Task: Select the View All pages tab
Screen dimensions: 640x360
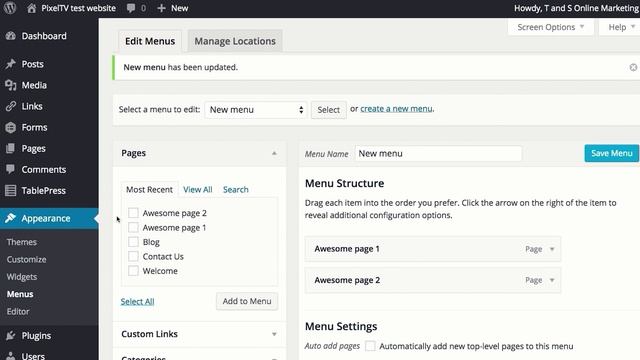Action: tap(198, 189)
